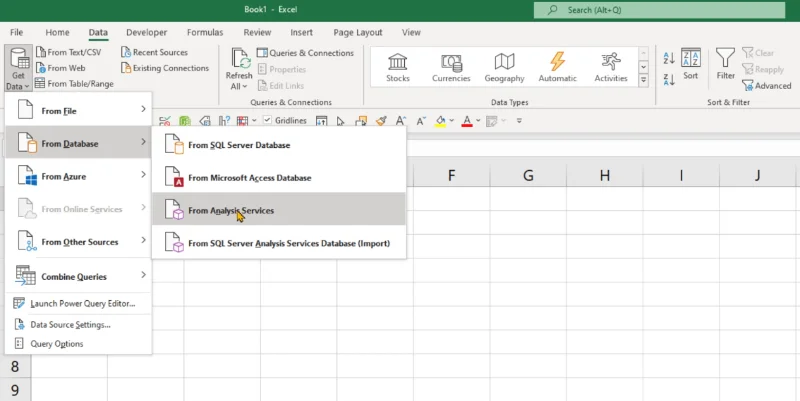
Task: Select the Activities data type
Action: pyautogui.click(x=611, y=67)
